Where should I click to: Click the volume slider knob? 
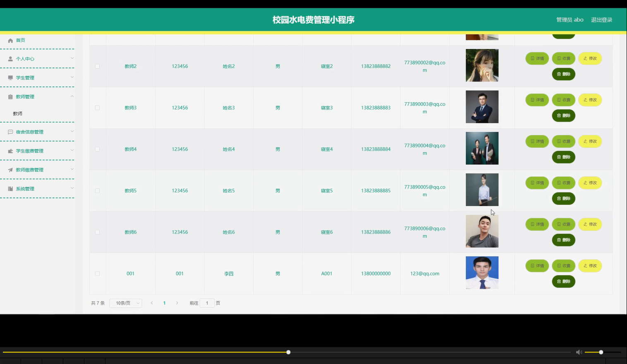point(601,352)
